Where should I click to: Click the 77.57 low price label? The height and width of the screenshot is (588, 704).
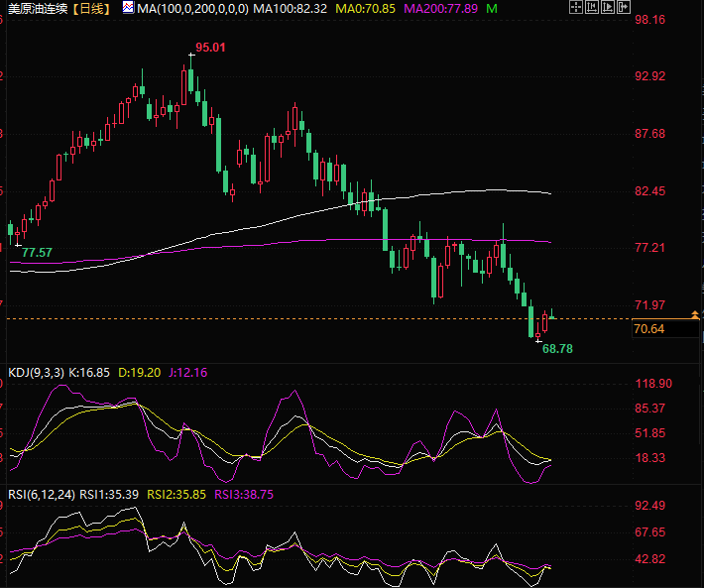[x=37, y=253]
